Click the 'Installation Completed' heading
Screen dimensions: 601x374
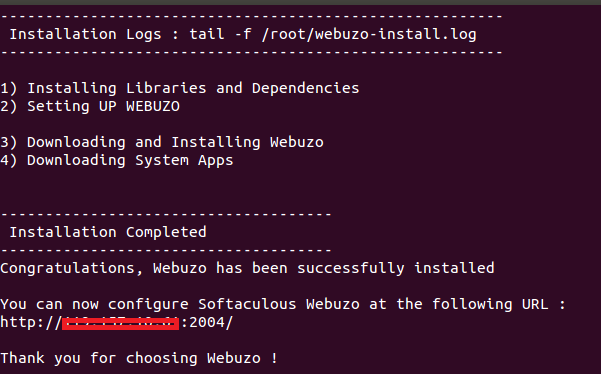click(x=108, y=232)
